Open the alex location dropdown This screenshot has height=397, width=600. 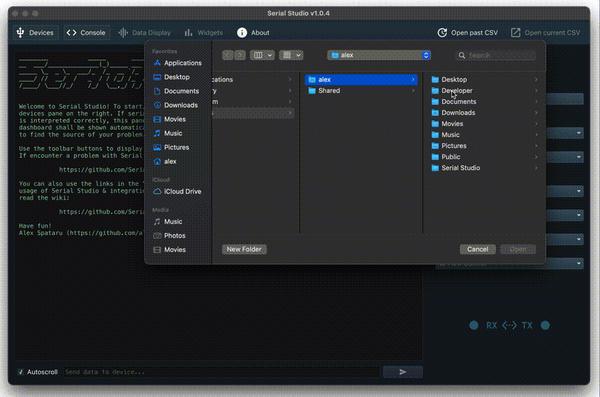[379, 55]
